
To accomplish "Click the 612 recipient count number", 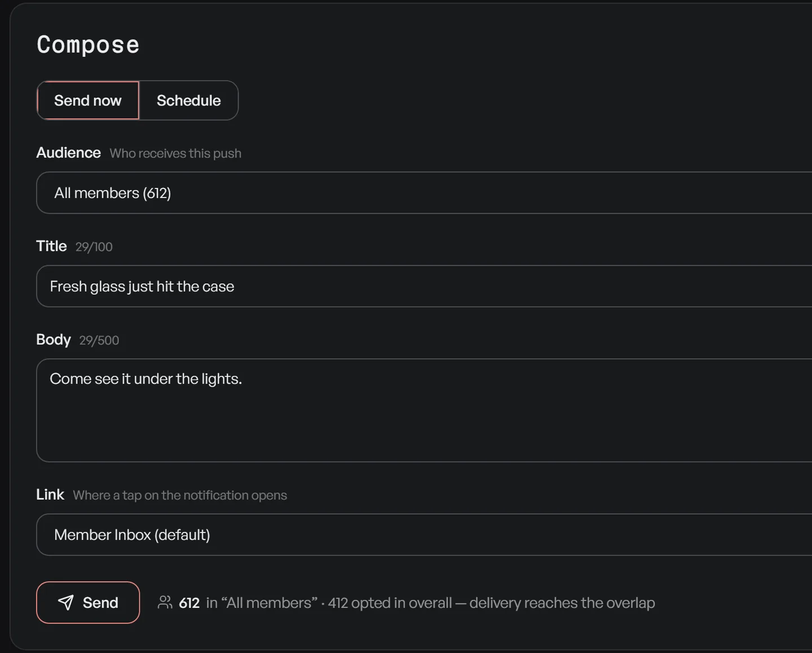I will [x=189, y=603].
